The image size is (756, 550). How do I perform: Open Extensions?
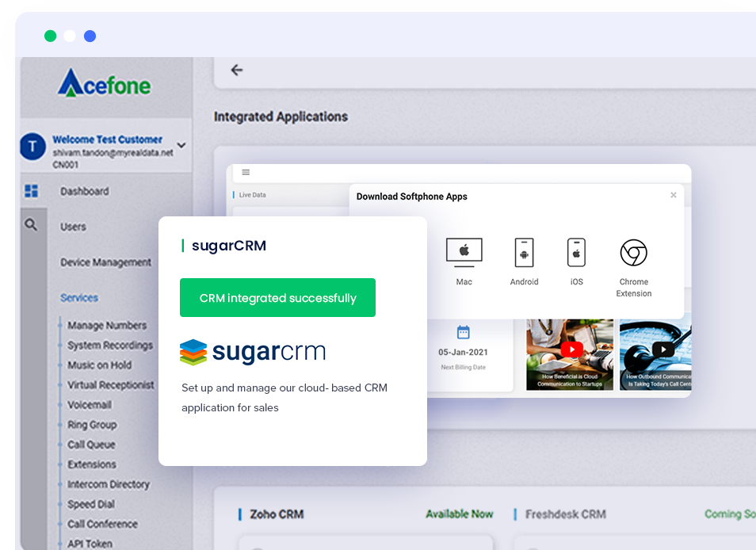click(92, 464)
